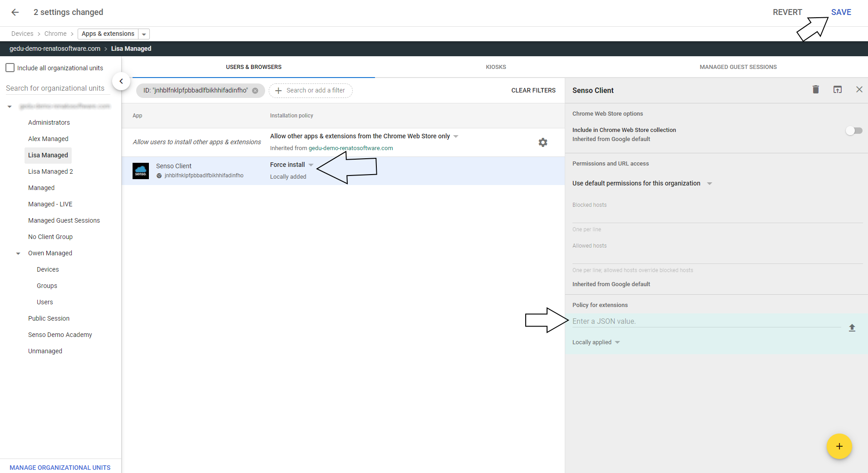This screenshot has height=473, width=868.
Task: Open Senso Client in web store
Action: click(838, 89)
